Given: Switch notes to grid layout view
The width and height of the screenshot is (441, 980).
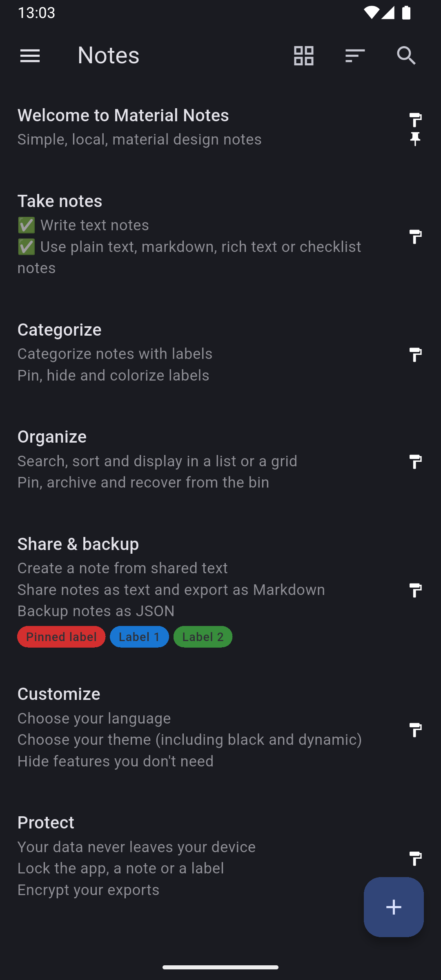Looking at the screenshot, I should [x=303, y=56].
